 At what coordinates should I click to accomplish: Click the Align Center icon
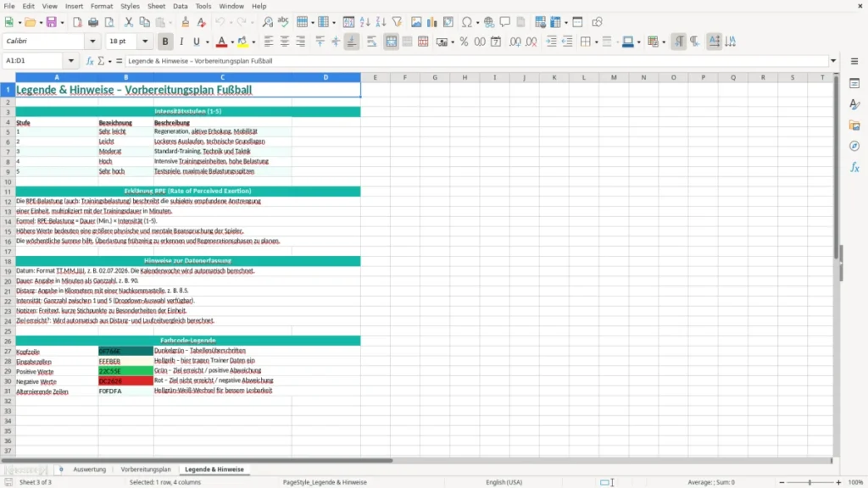click(285, 42)
